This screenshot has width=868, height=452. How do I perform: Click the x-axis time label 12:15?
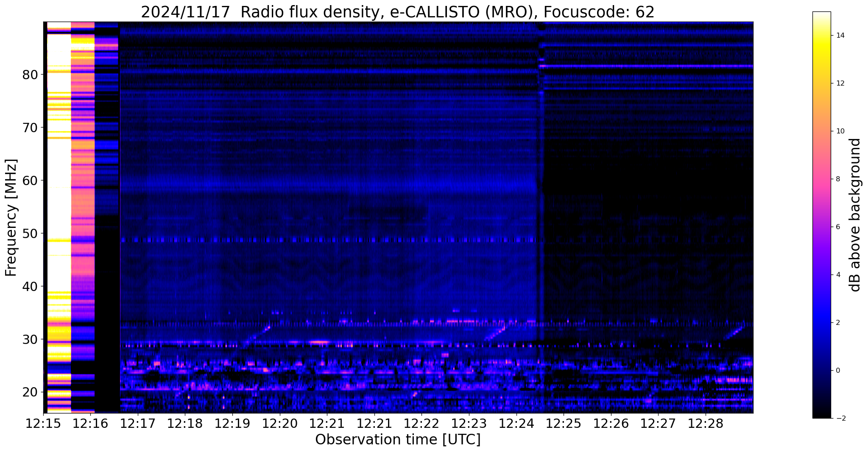(x=43, y=424)
